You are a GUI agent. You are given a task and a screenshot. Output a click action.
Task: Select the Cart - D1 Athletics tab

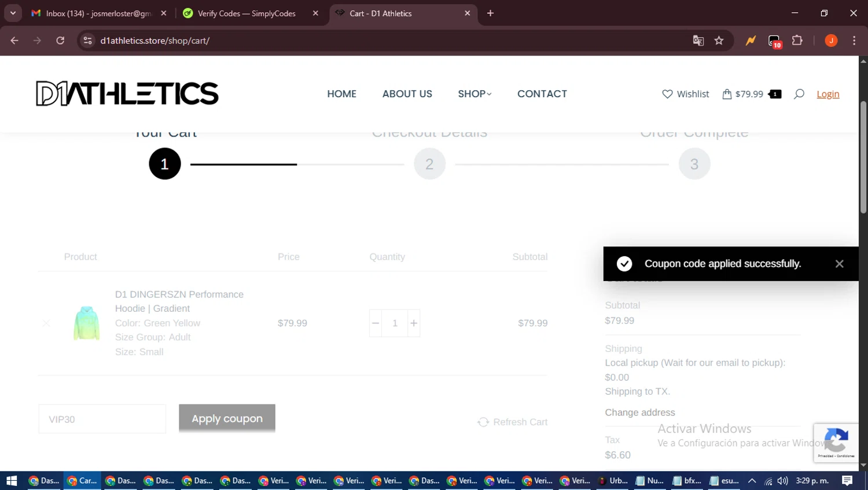[403, 13]
